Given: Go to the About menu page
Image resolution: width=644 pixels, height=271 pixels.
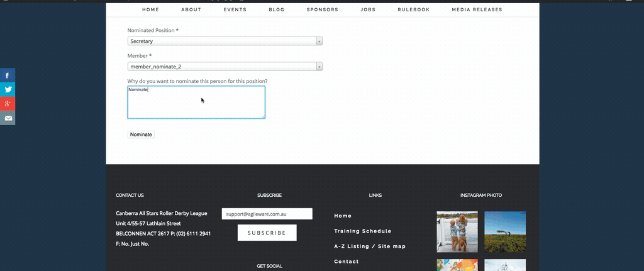Looking at the screenshot, I should tap(191, 10).
